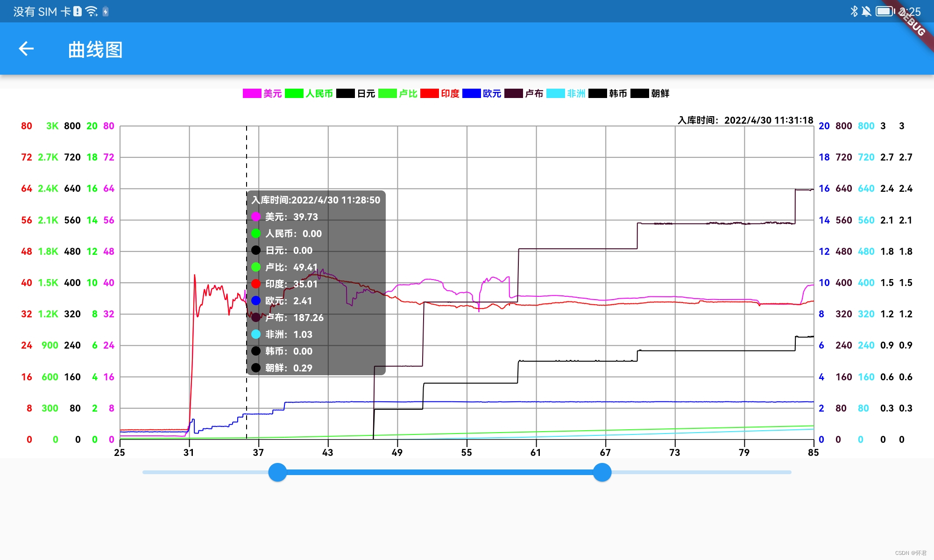The image size is (934, 560).
Task: Click the Bluetooth status bar icon
Action: coord(854,11)
